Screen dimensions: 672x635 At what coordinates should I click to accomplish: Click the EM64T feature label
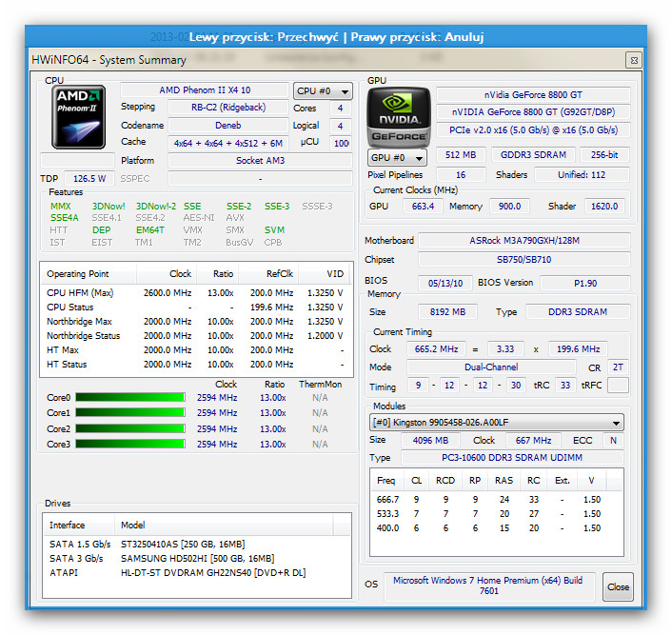point(150,229)
